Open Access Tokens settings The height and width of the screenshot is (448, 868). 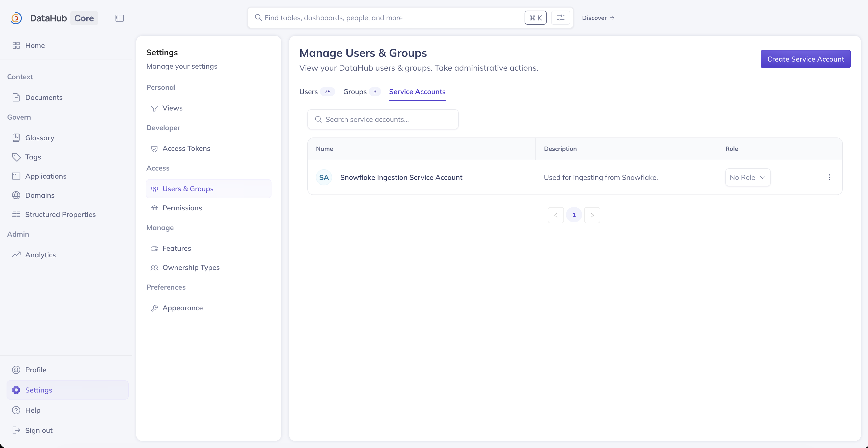(x=186, y=149)
